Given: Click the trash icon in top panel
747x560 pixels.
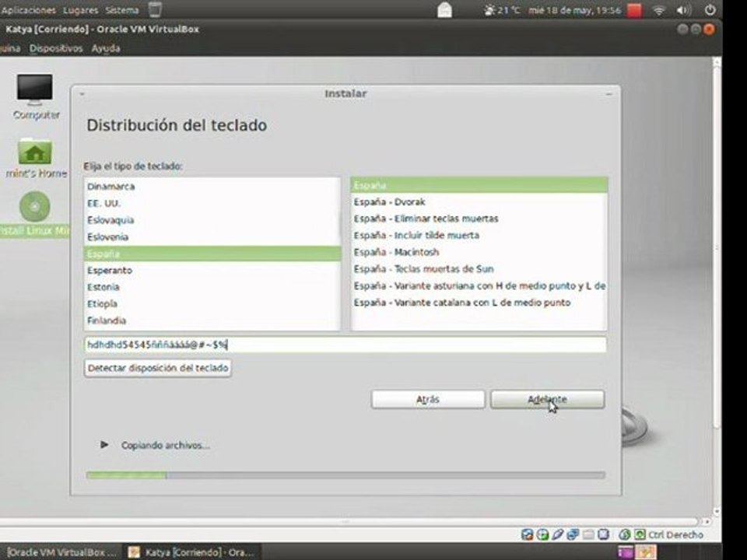Looking at the screenshot, I should coord(155,9).
